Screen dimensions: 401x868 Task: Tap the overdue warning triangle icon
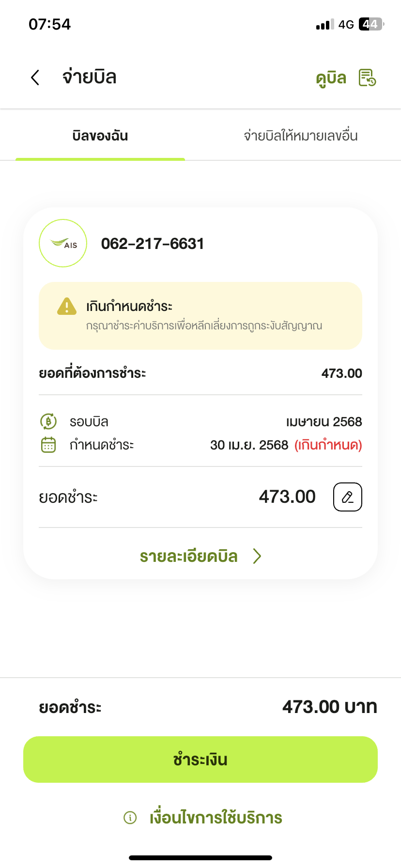pos(67,307)
